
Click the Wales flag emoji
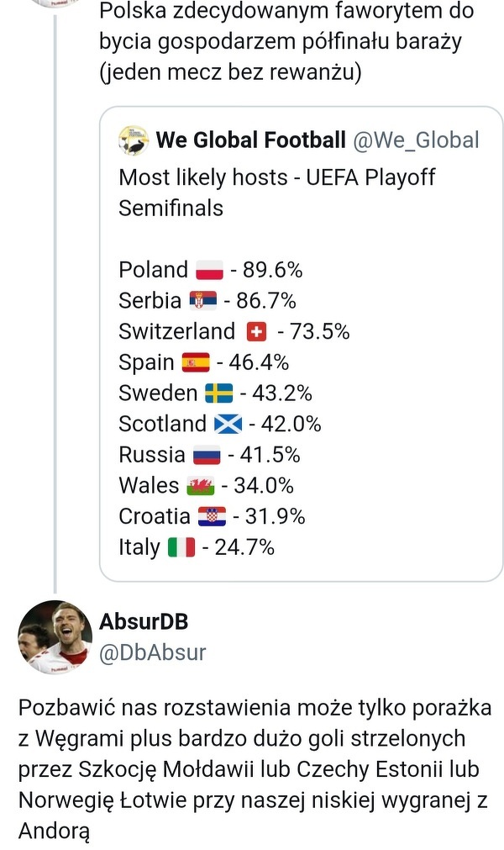pos(201,486)
